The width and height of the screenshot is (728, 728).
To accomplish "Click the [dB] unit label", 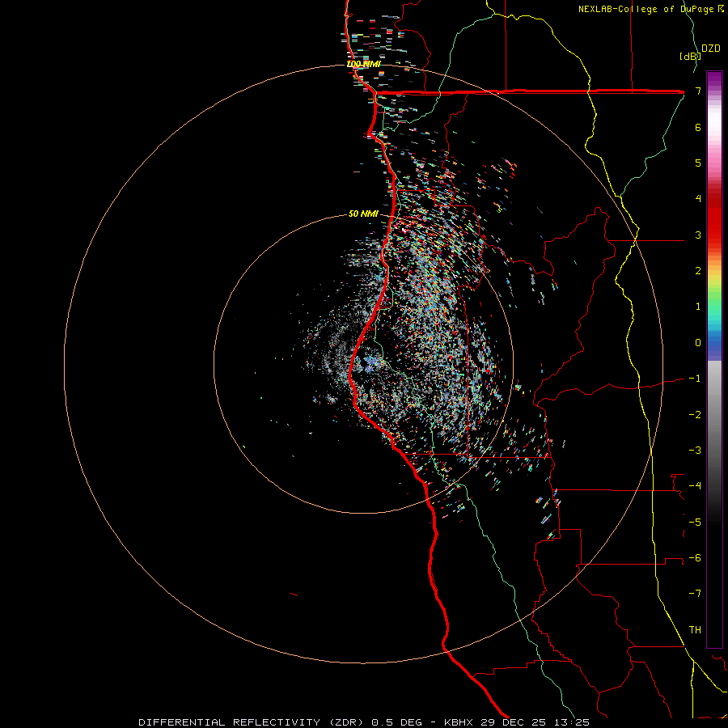I will coord(690,56).
